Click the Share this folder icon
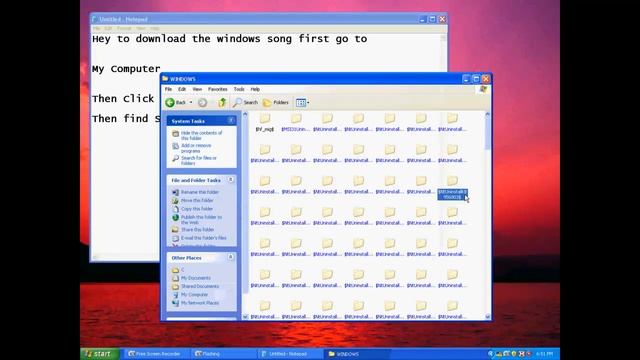640x360 pixels. (175, 229)
